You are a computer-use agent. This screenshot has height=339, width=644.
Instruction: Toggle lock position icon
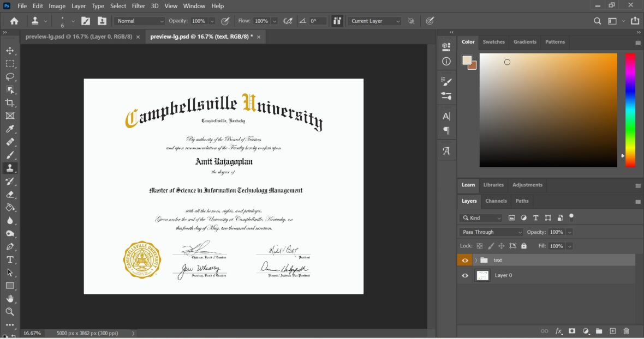[x=502, y=246]
